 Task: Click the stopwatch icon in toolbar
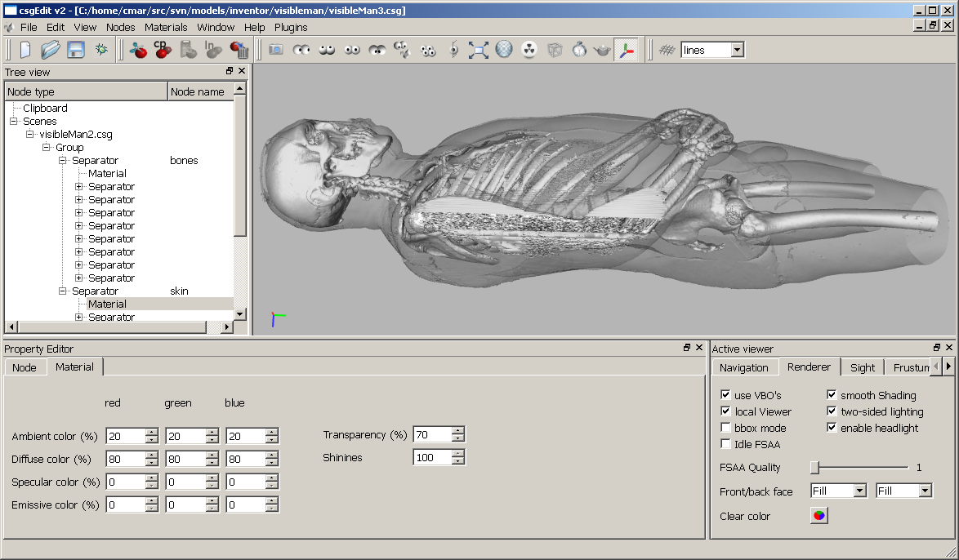tap(579, 50)
